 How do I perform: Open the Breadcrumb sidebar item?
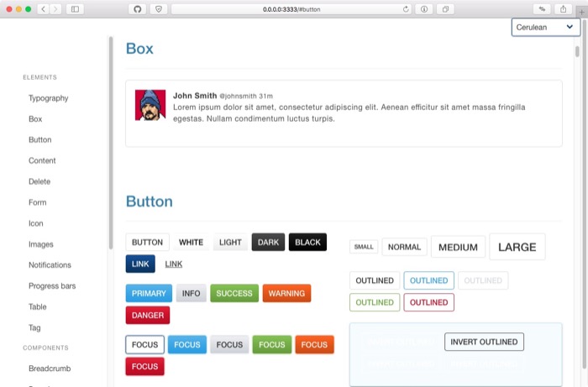pos(50,369)
